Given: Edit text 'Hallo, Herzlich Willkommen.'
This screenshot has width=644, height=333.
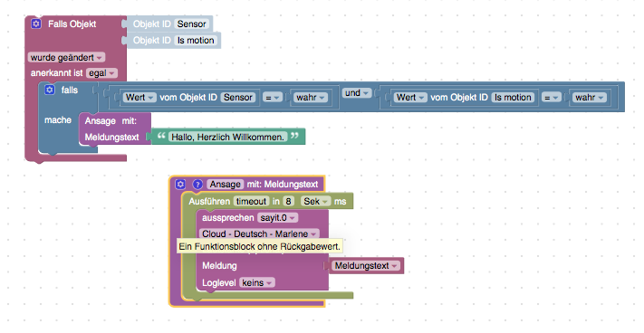Looking at the screenshot, I should pyautogui.click(x=227, y=137).
